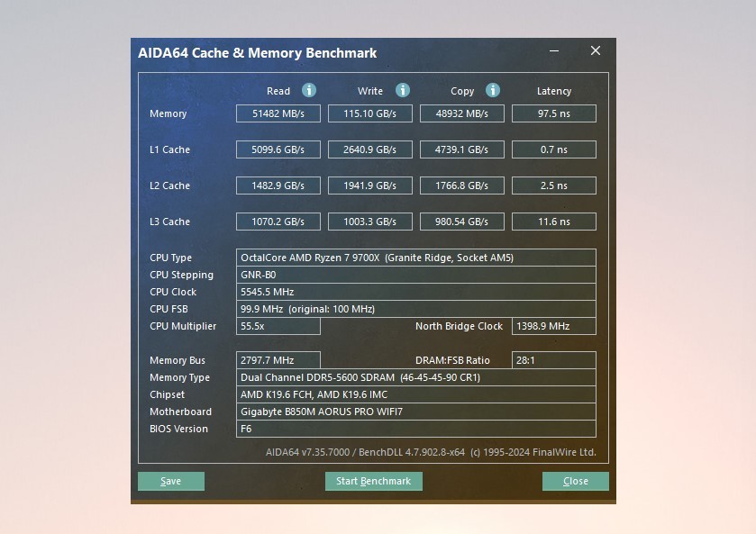Click the L3 Cache read value 1070.2 GB/s
Screen dimensions: 756x534
point(278,222)
